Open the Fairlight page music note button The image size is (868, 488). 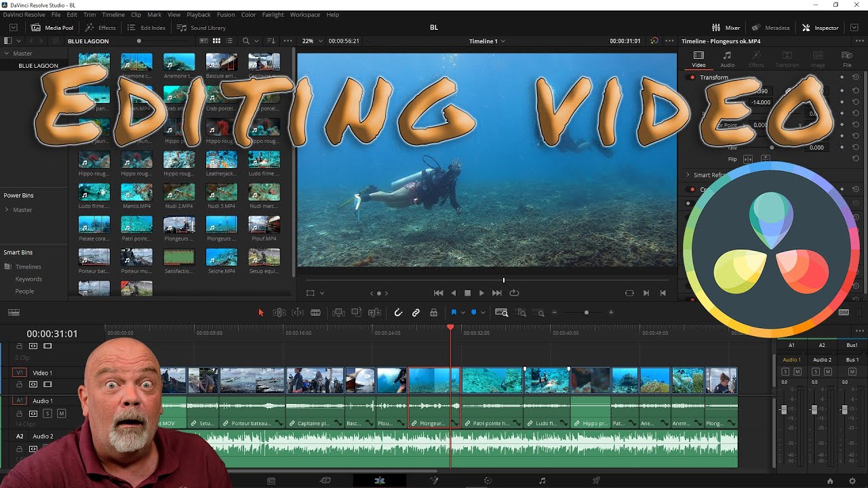click(542, 481)
